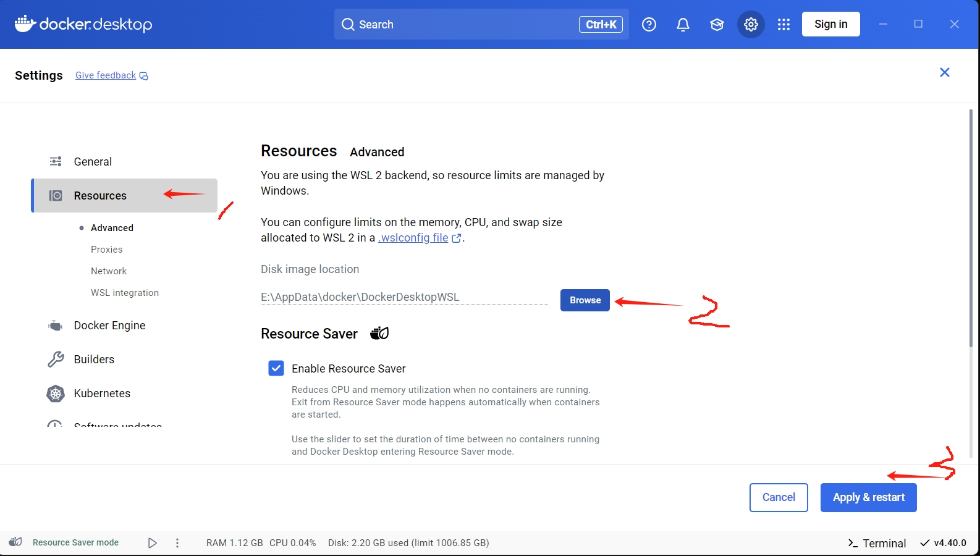
Task: Open the Proxies sub-item
Action: tap(107, 249)
